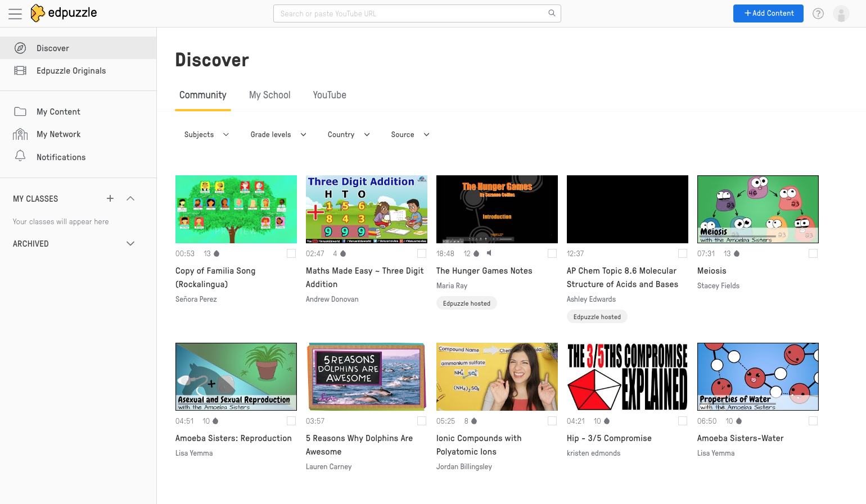This screenshot has height=504, width=866.
Task: Switch to the Community tab
Action: 203,96
